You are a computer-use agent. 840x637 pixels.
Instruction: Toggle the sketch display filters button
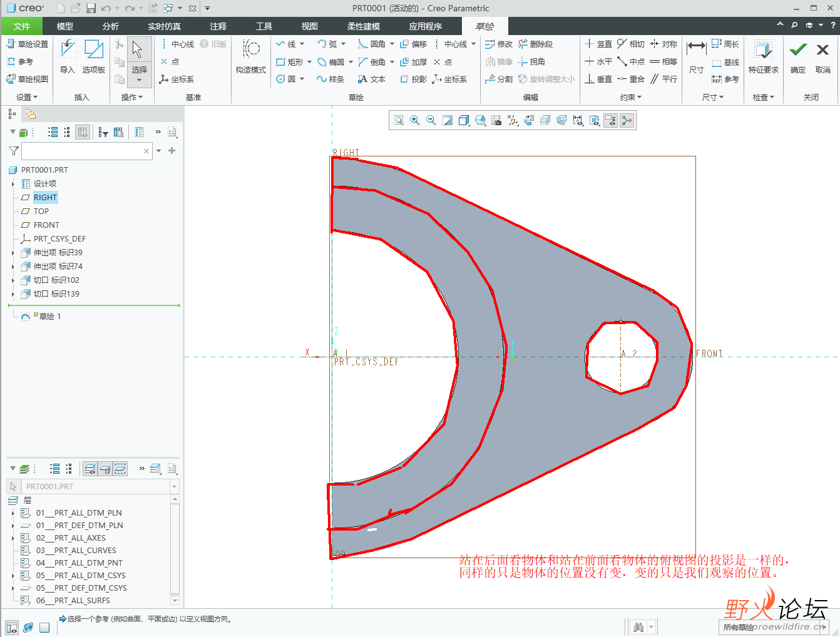coord(610,120)
